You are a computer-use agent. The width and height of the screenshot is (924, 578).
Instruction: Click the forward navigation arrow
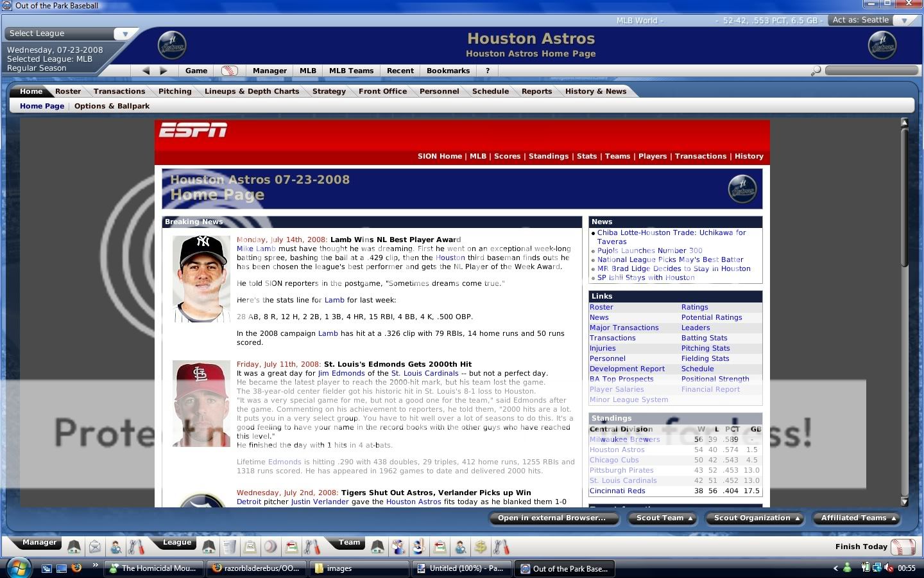164,71
